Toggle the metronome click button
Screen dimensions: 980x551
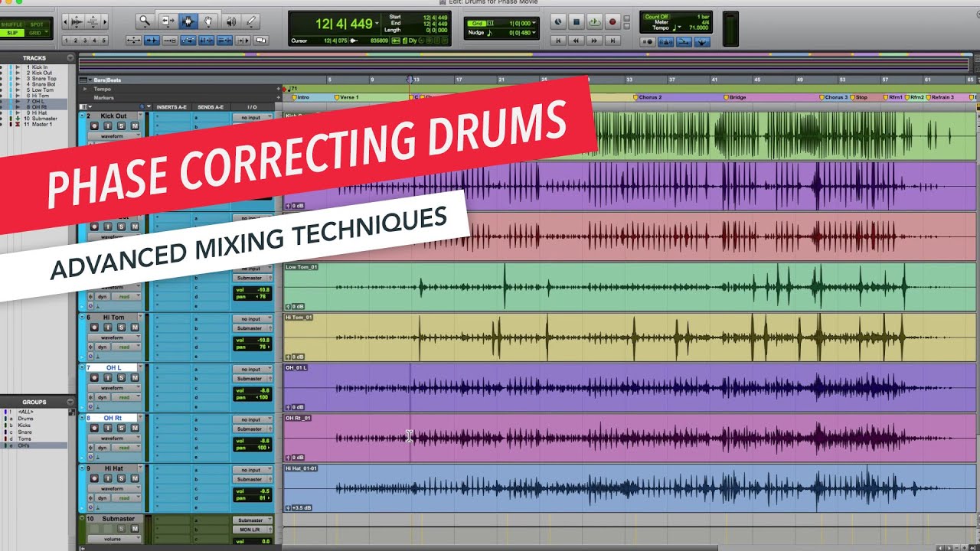(x=666, y=41)
